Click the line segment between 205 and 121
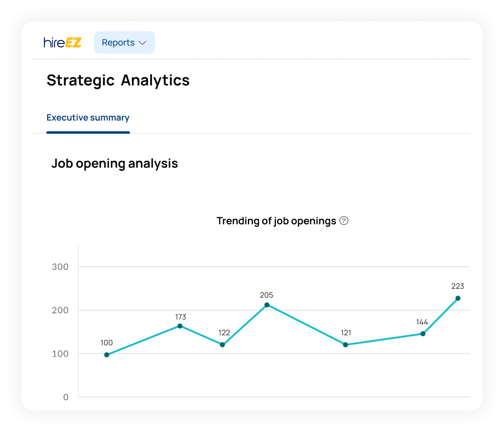The width and height of the screenshot is (504, 432). 306,325
